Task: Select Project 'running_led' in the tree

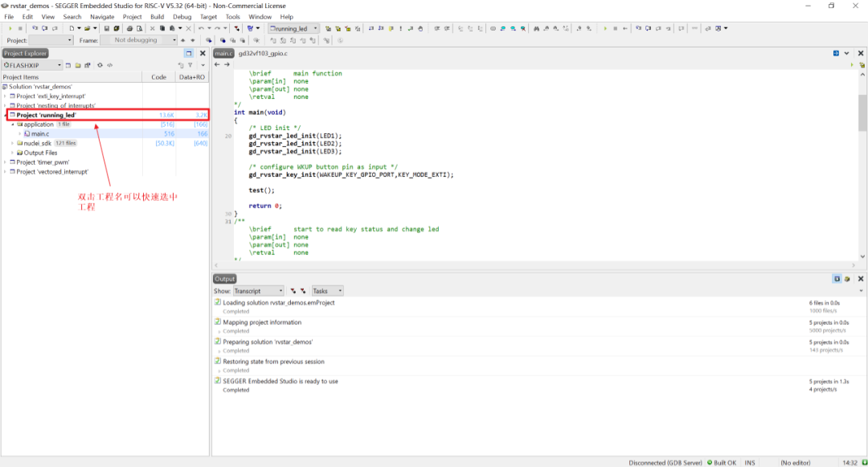Action: pyautogui.click(x=46, y=115)
